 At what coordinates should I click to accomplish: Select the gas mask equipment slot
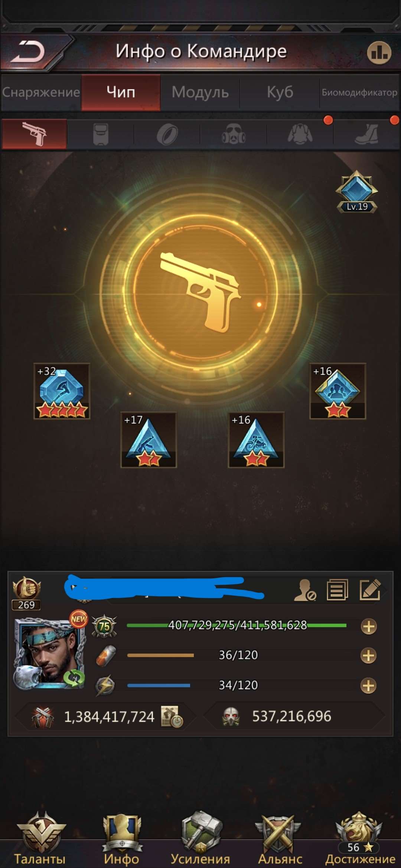pos(234,134)
